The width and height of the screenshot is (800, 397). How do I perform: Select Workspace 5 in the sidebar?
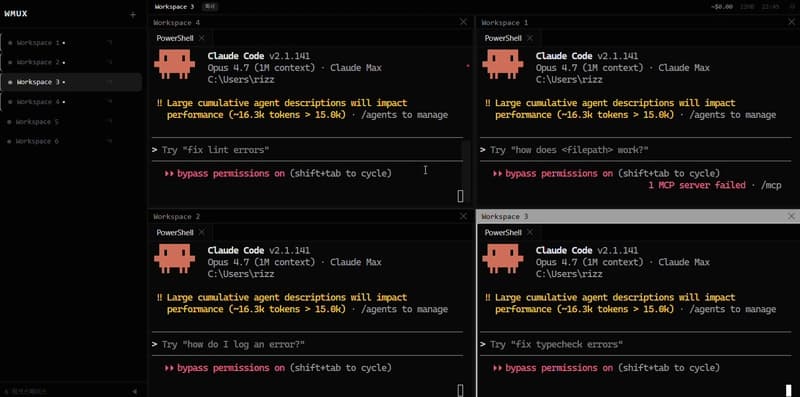tap(71, 121)
